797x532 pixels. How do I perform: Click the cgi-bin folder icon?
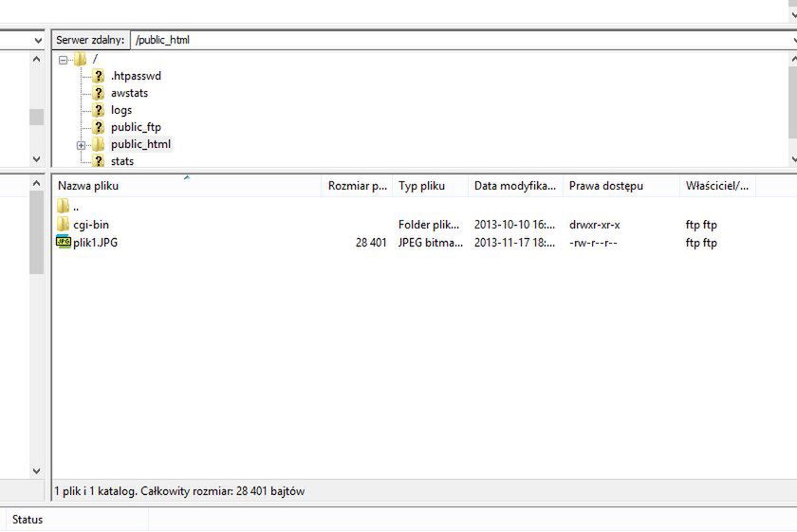(x=63, y=224)
